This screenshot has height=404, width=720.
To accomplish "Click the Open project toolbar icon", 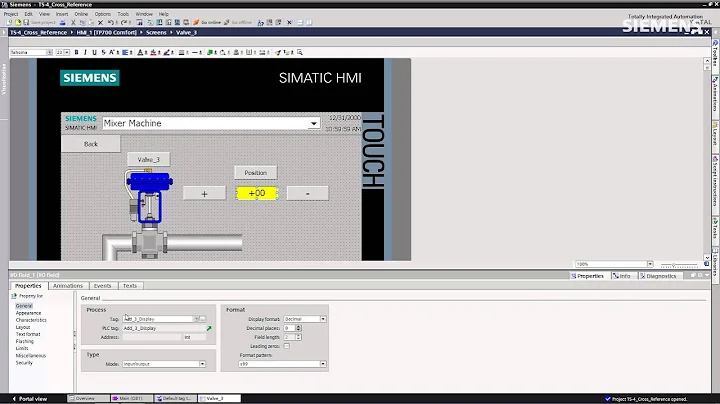I will [18, 22].
